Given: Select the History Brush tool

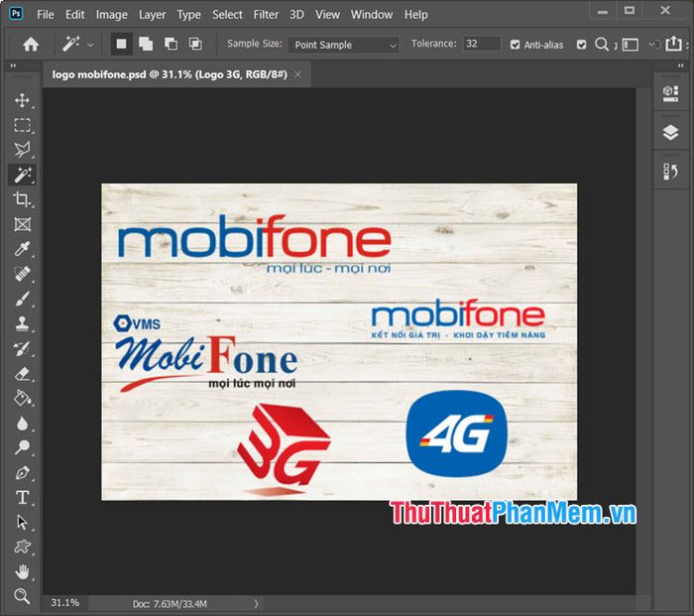Looking at the screenshot, I should [22, 349].
